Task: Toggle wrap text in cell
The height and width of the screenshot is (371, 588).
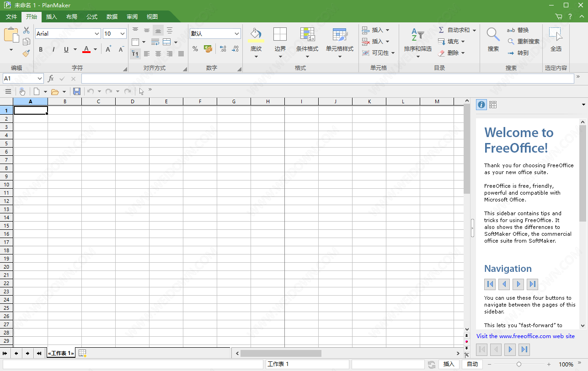Action: point(155,42)
